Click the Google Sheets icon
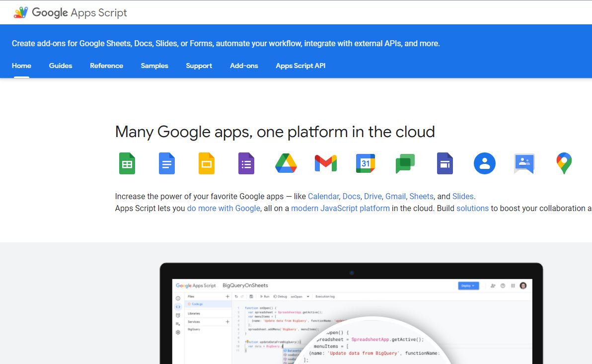Screen dimensions: 592x364 point(127,163)
